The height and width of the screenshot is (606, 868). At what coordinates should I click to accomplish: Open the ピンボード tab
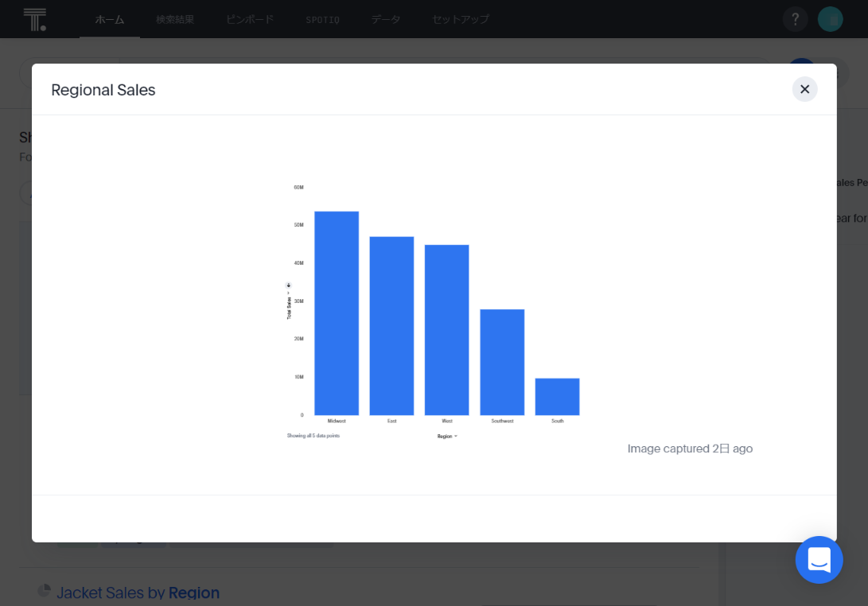[249, 18]
